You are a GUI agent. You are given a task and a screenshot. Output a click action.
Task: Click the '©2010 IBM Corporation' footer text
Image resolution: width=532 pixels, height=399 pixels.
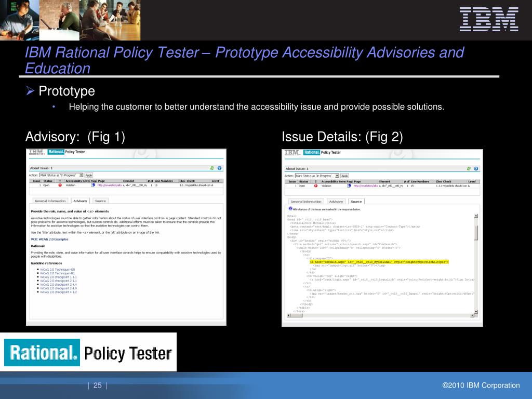(x=481, y=385)
